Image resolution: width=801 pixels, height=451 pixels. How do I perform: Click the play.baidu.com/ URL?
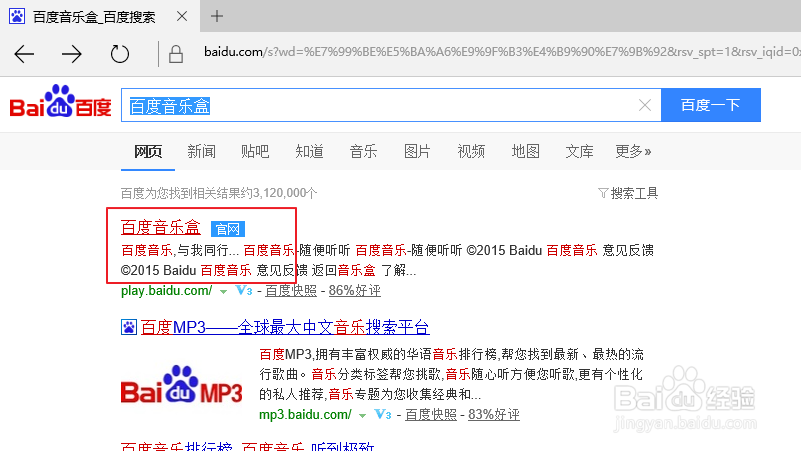167,291
